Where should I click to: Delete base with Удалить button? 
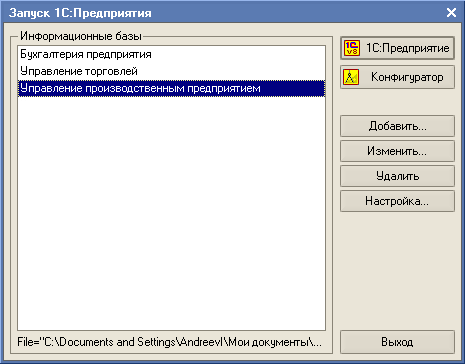click(x=397, y=176)
